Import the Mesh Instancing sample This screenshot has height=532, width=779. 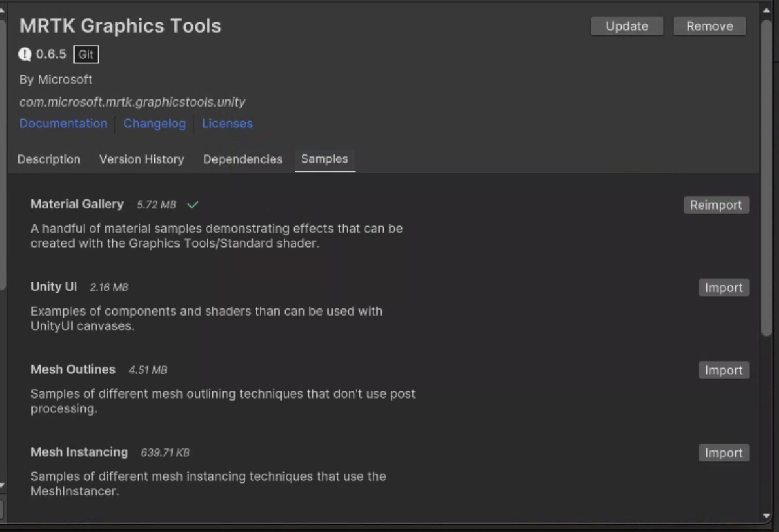pyautogui.click(x=724, y=452)
